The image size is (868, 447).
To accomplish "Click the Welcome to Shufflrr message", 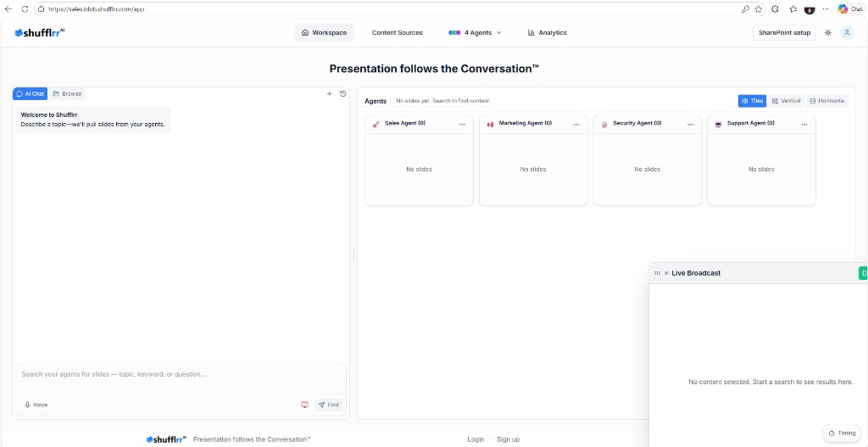I will click(x=92, y=119).
